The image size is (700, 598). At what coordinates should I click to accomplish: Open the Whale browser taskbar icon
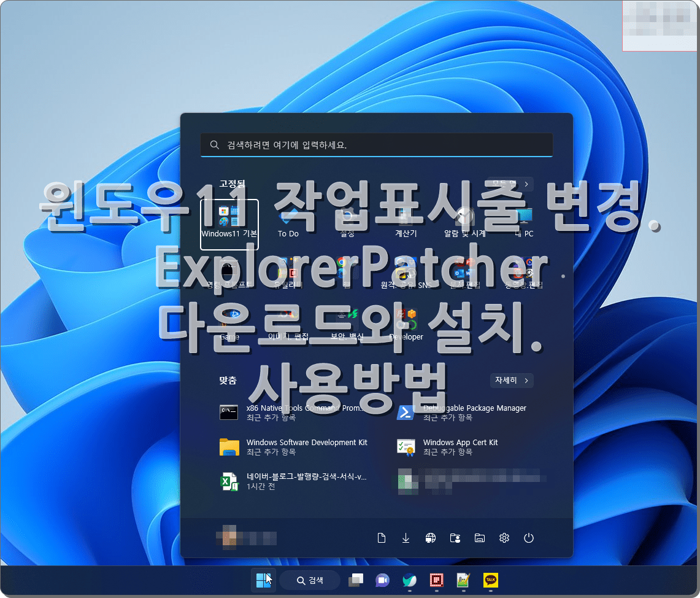(x=409, y=580)
